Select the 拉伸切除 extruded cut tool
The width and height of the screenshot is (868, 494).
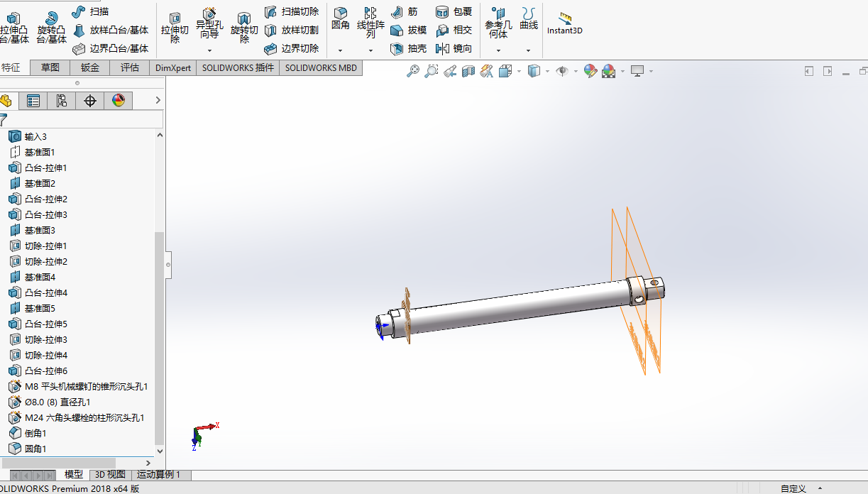tap(175, 27)
